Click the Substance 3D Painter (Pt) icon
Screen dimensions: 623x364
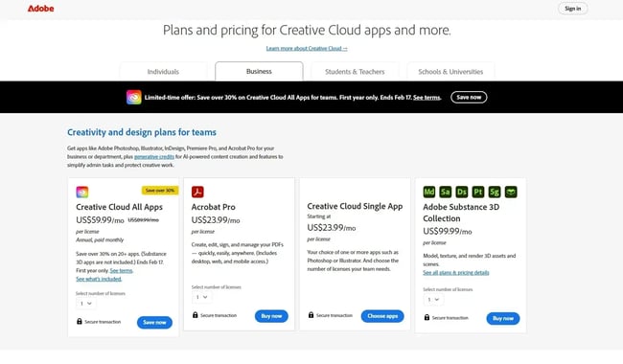coord(478,193)
